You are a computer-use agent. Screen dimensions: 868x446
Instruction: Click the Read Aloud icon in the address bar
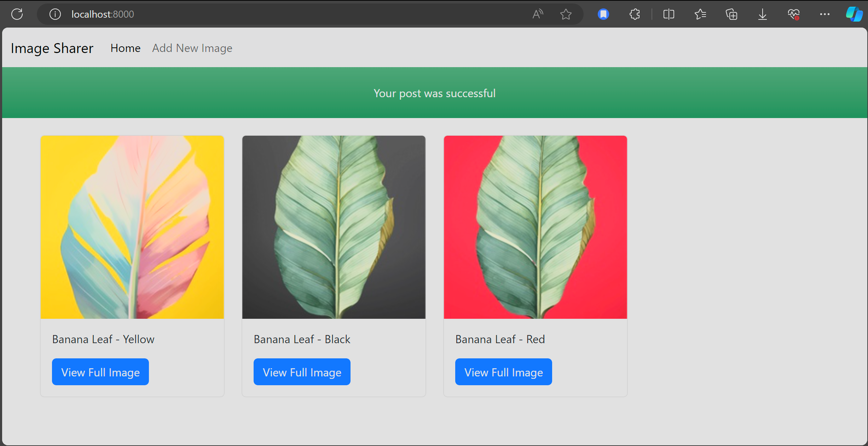(538, 14)
